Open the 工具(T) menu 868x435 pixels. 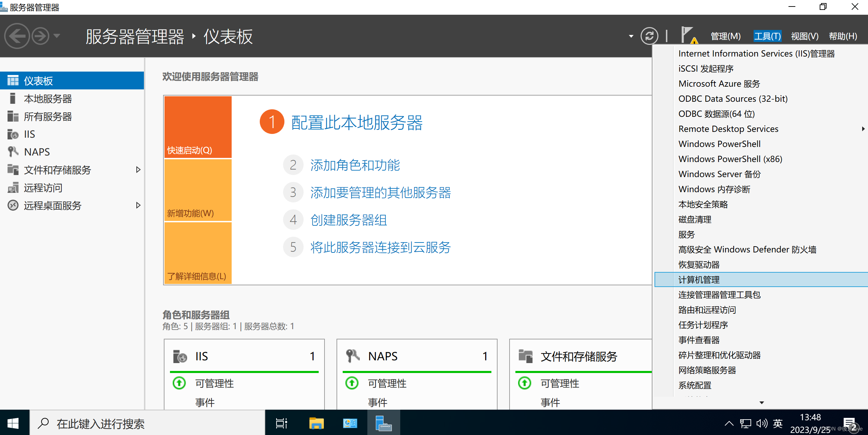point(767,36)
